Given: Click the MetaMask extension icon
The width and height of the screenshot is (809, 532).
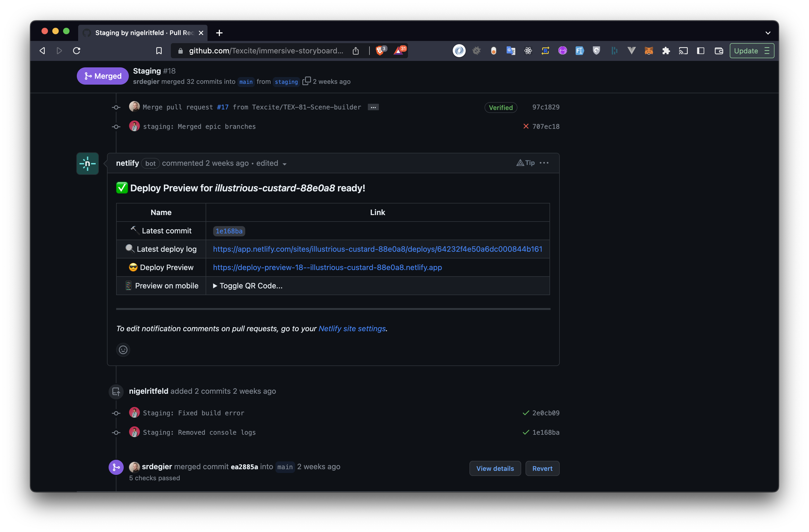Looking at the screenshot, I should tap(649, 51).
